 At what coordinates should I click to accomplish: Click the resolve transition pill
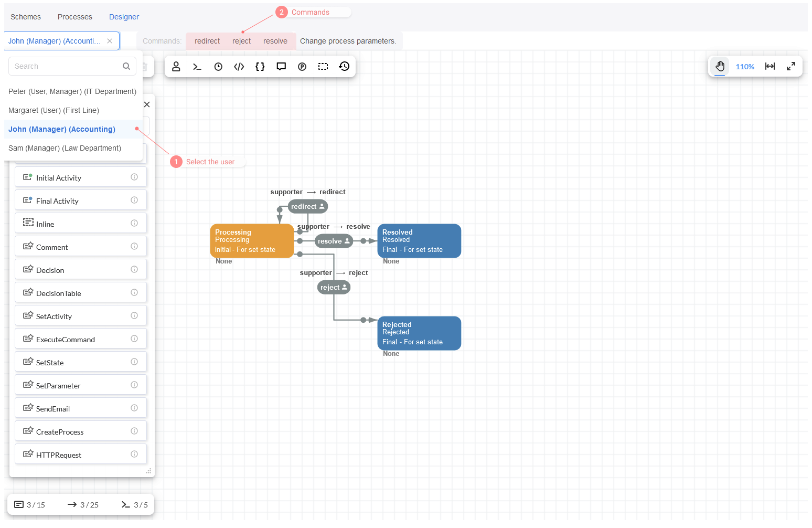pos(334,241)
